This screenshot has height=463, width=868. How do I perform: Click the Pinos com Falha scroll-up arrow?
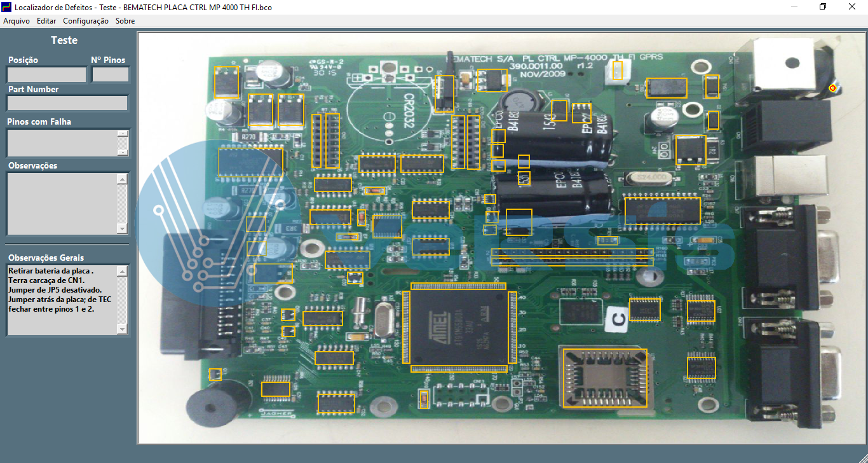(x=123, y=134)
